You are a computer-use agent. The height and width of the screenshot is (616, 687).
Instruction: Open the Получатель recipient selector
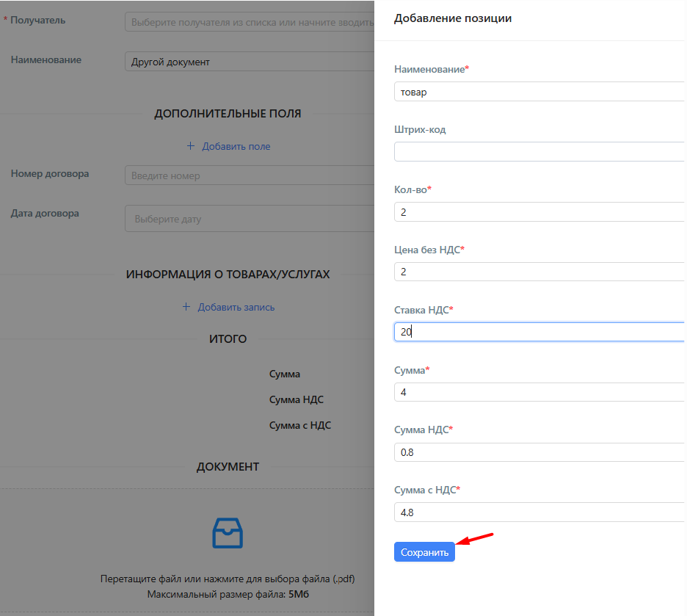[250, 22]
